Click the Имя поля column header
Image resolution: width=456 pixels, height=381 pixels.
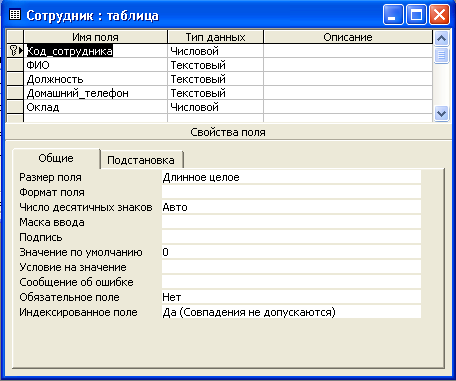coord(96,37)
